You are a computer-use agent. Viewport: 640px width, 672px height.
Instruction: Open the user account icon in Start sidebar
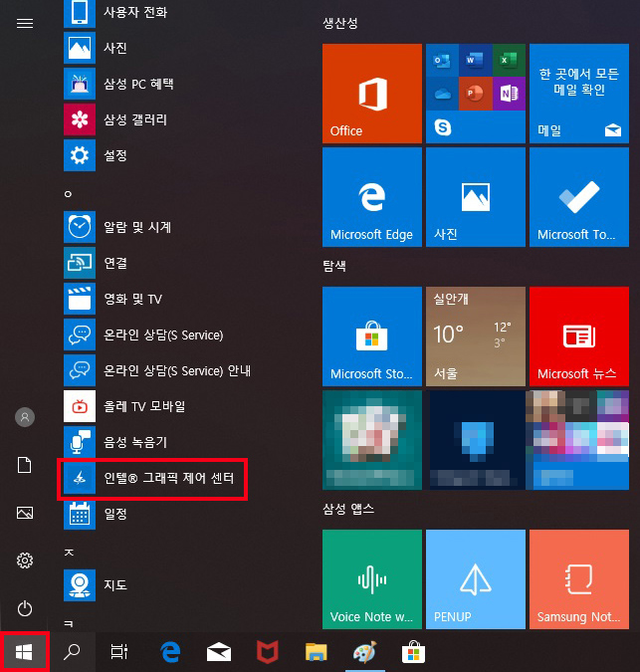tap(25, 417)
